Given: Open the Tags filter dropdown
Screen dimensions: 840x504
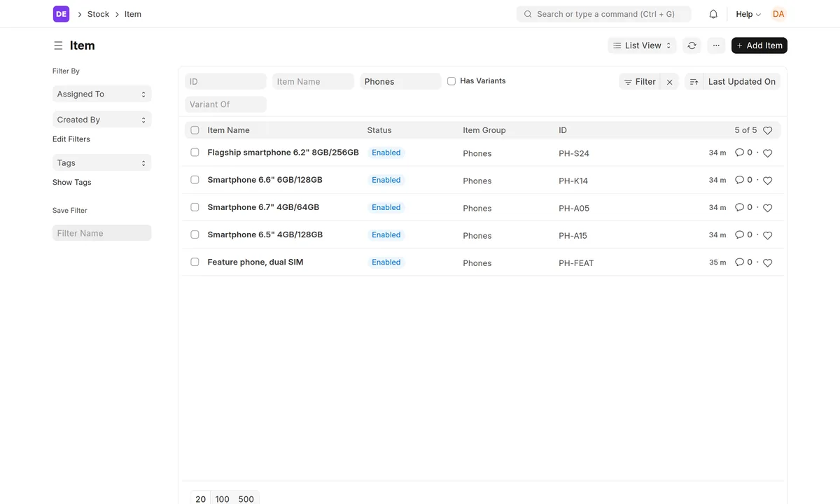Looking at the screenshot, I should (x=101, y=162).
